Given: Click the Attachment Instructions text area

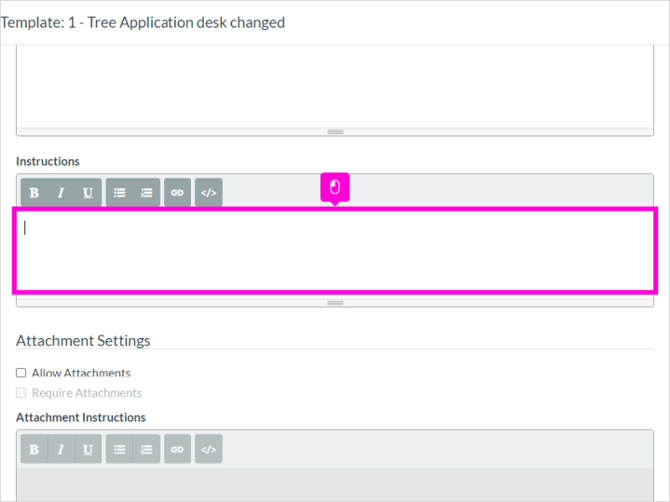Looking at the screenshot, I should [x=335, y=485].
